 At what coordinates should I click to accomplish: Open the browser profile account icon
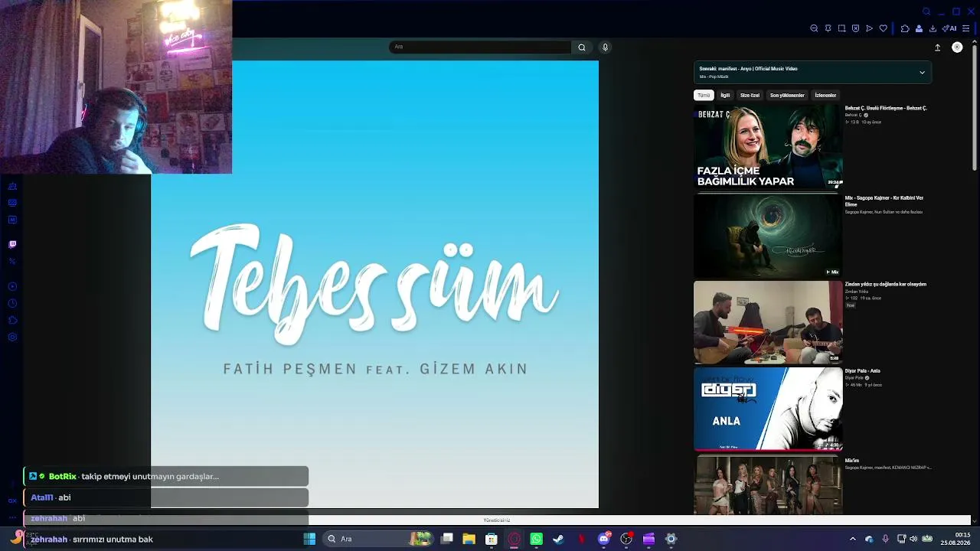click(919, 28)
